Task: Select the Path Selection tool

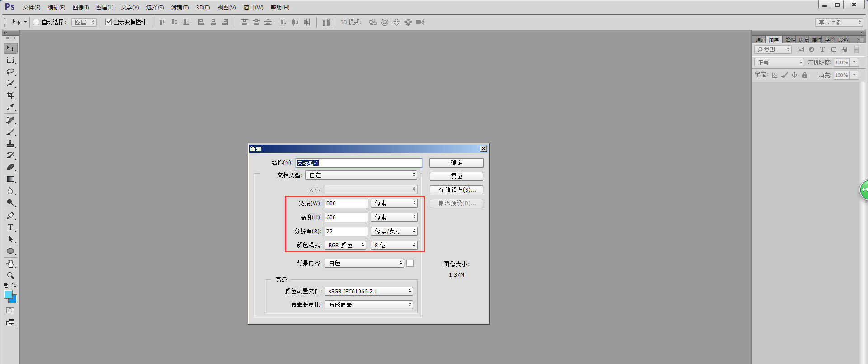Action: pyautogui.click(x=10, y=239)
